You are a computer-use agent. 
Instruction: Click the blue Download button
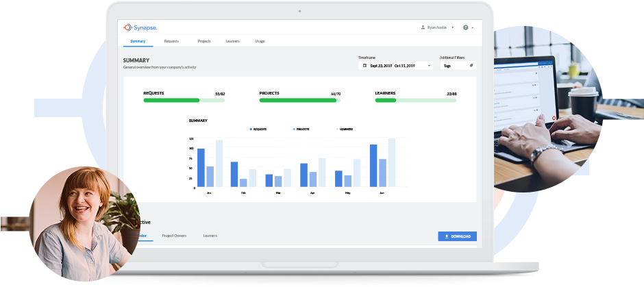point(457,236)
